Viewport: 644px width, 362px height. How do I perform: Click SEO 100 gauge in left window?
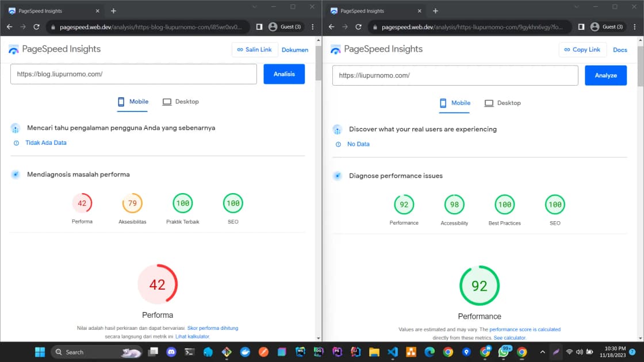[x=233, y=203]
